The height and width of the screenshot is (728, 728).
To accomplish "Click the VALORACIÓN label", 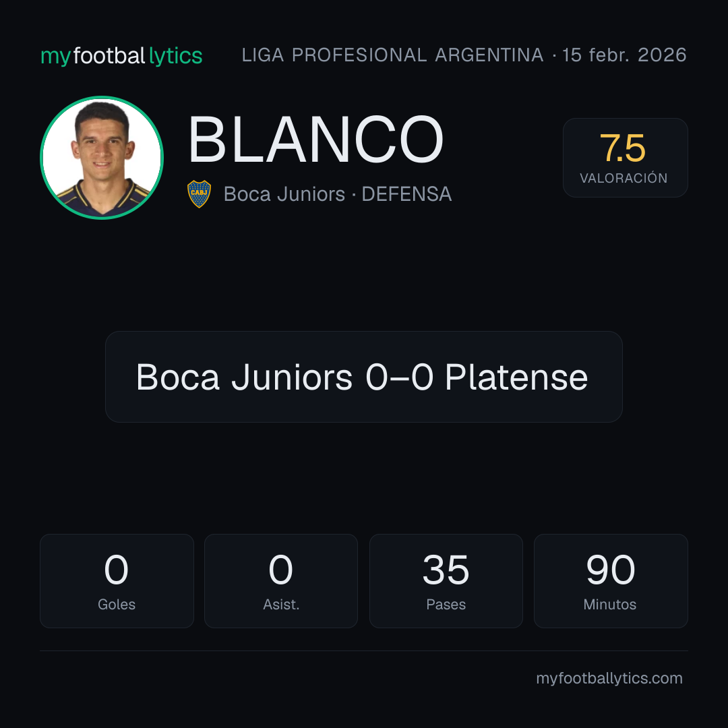I will [624, 178].
